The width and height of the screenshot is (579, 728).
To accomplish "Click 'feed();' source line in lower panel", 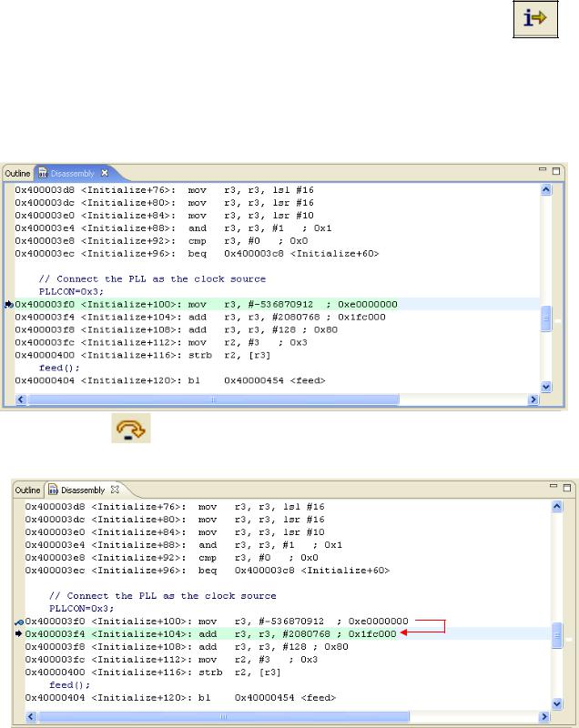I will pos(70,685).
